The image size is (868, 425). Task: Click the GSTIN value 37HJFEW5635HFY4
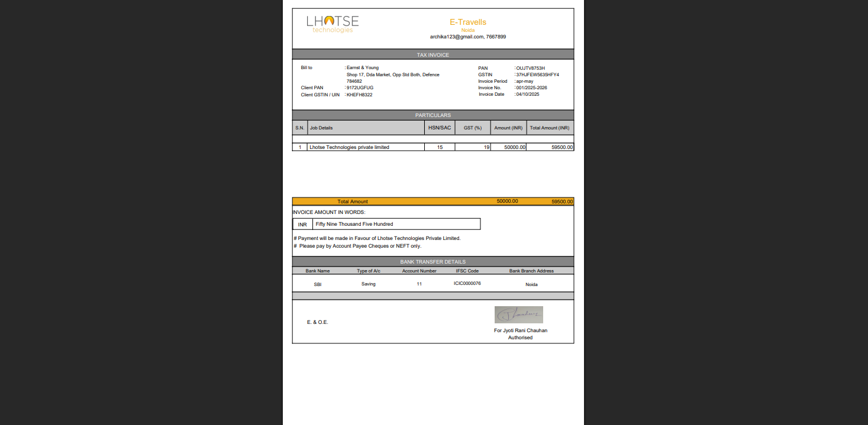(x=538, y=74)
